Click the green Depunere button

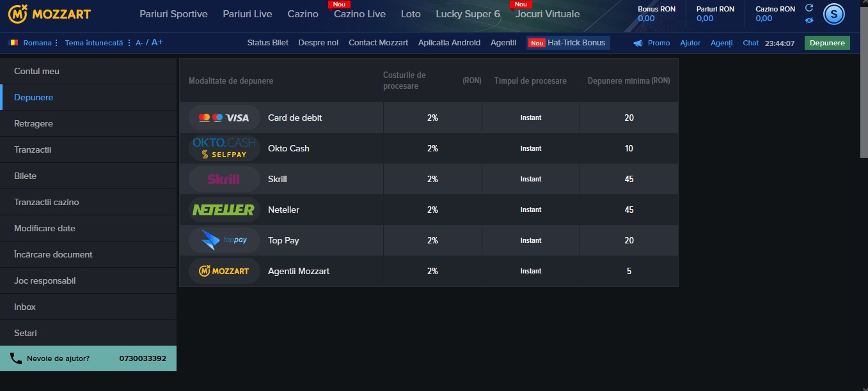[827, 43]
